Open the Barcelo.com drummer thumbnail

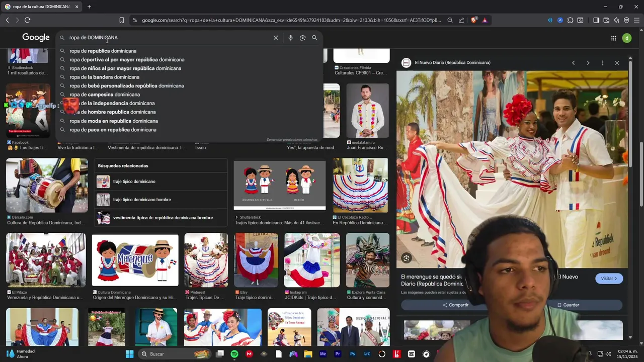[x=47, y=186]
